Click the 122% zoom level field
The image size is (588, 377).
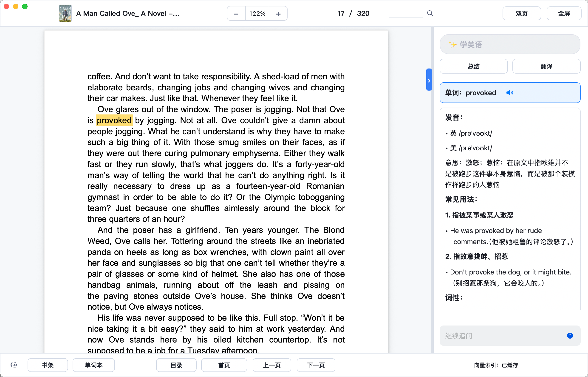coord(257,14)
